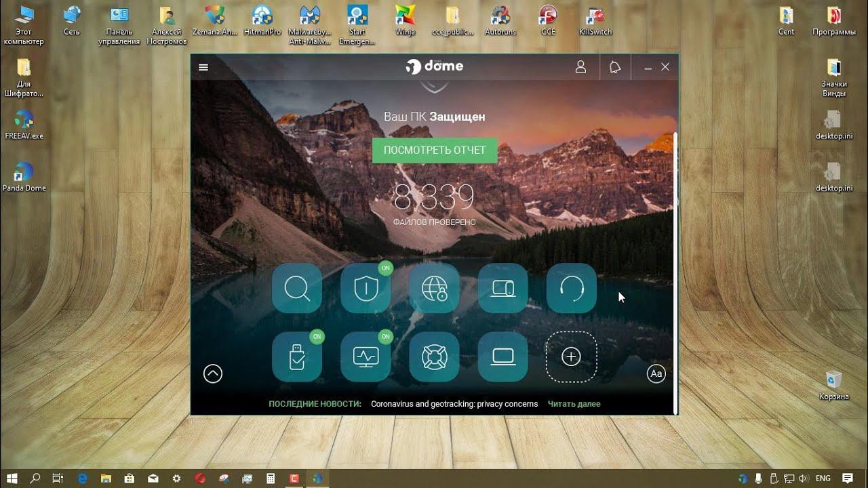Open Microsoft Edge from the taskbar
The image size is (868, 488).
tap(83, 479)
